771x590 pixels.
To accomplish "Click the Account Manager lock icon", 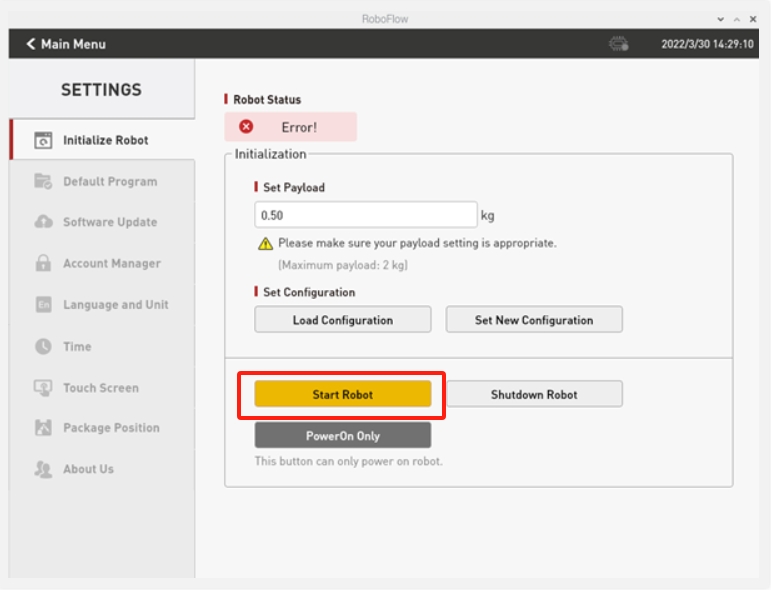I will [x=43, y=263].
